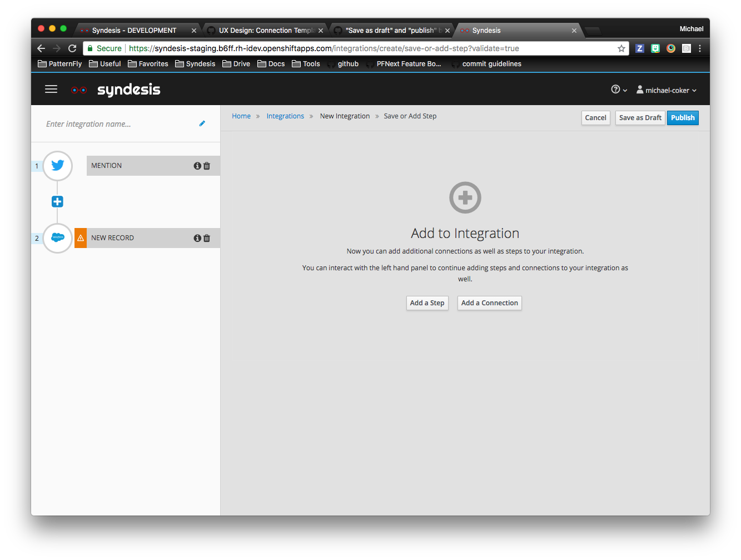This screenshot has height=560, width=741.
Task: Open the Chrome browser options menu
Action: click(700, 48)
